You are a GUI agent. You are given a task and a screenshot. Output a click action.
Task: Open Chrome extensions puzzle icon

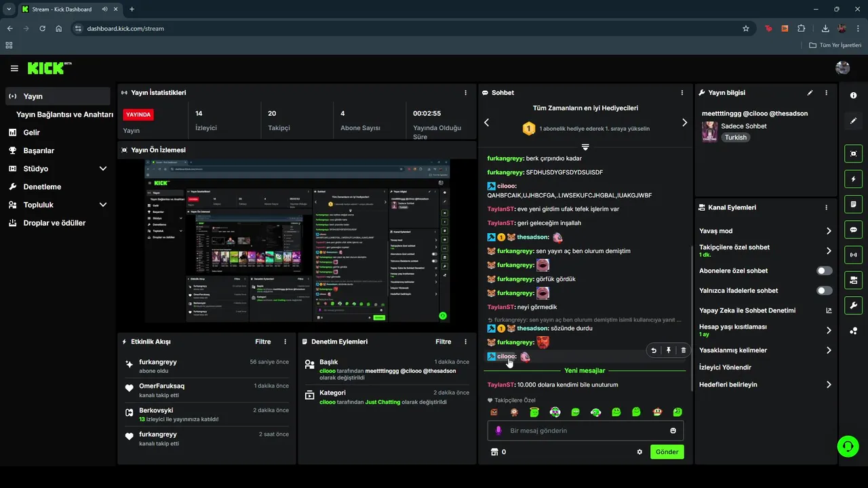[x=802, y=28]
